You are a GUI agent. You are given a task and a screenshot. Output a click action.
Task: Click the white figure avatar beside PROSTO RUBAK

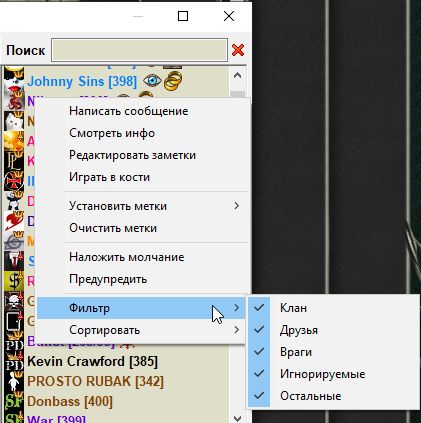(14, 381)
